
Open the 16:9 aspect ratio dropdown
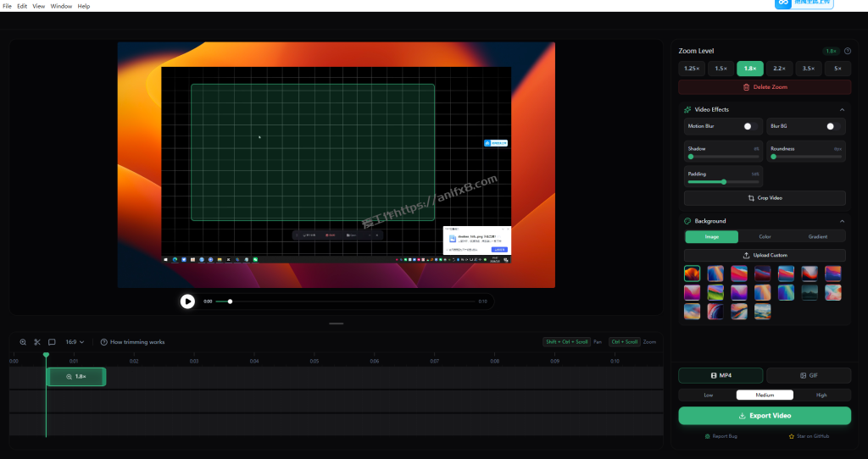(x=75, y=342)
